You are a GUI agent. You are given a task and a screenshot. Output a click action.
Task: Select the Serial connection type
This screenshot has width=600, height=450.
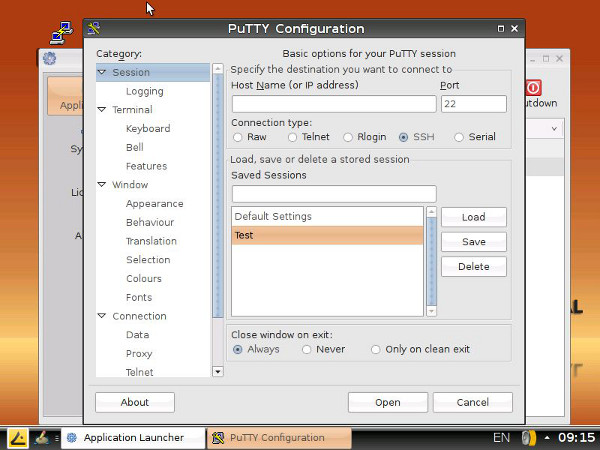pos(459,137)
